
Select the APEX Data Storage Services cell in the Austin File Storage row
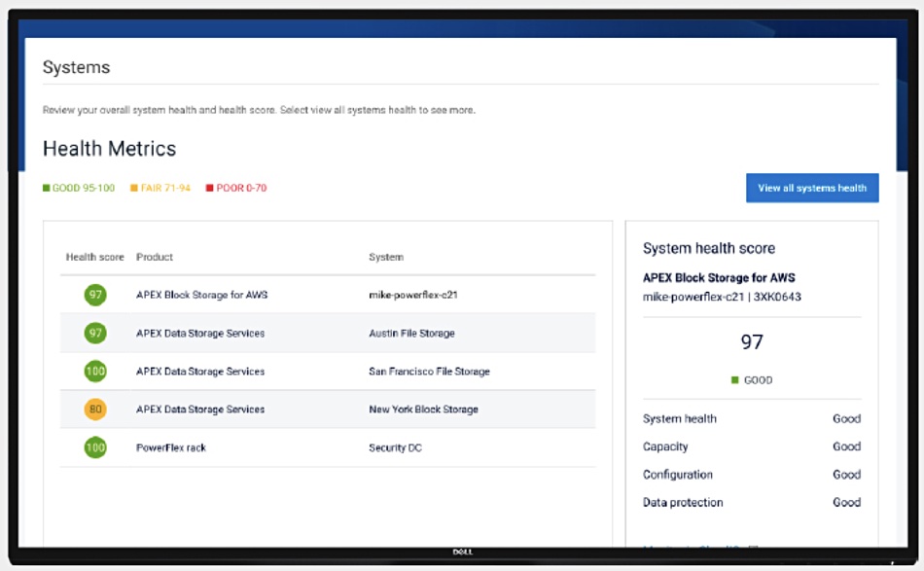click(200, 333)
